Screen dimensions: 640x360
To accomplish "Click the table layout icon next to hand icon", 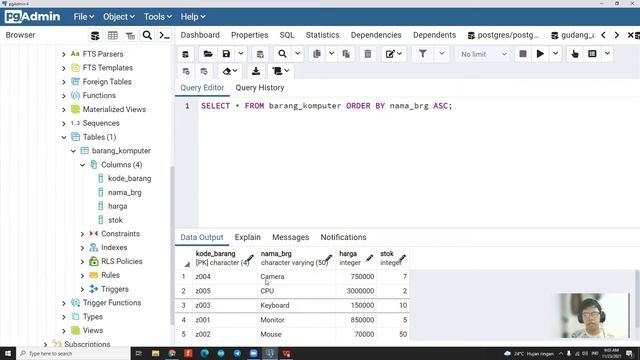I will 592,54.
